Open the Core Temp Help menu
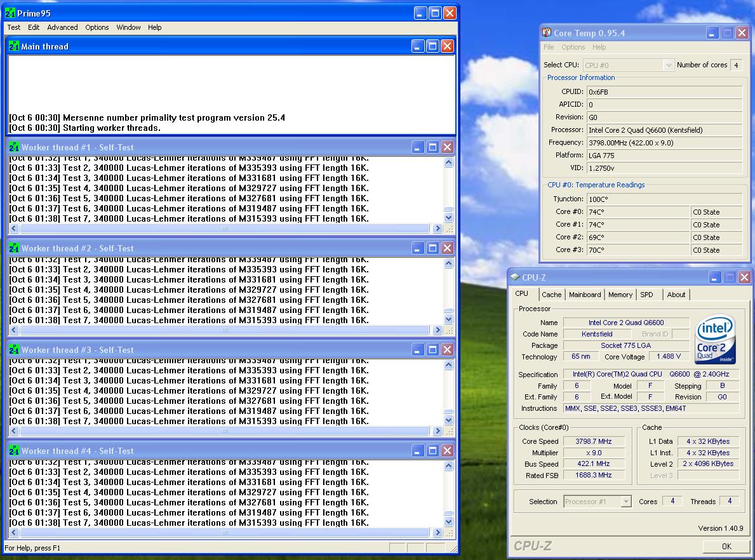This screenshot has width=755, height=560. 599,47
